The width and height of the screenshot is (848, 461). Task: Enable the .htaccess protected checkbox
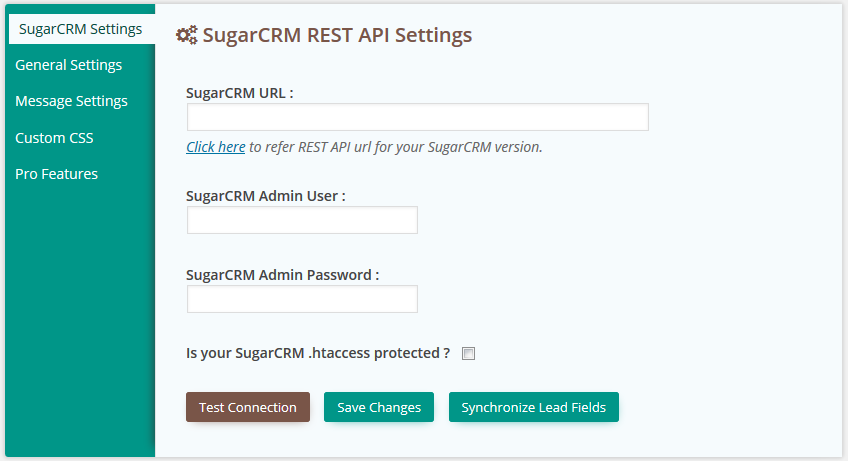point(468,354)
